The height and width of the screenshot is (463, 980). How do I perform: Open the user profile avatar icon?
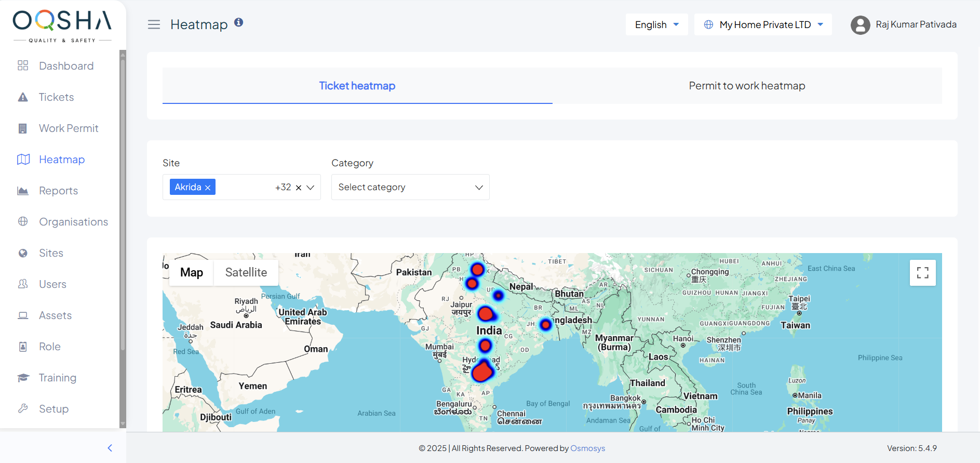[860, 25]
